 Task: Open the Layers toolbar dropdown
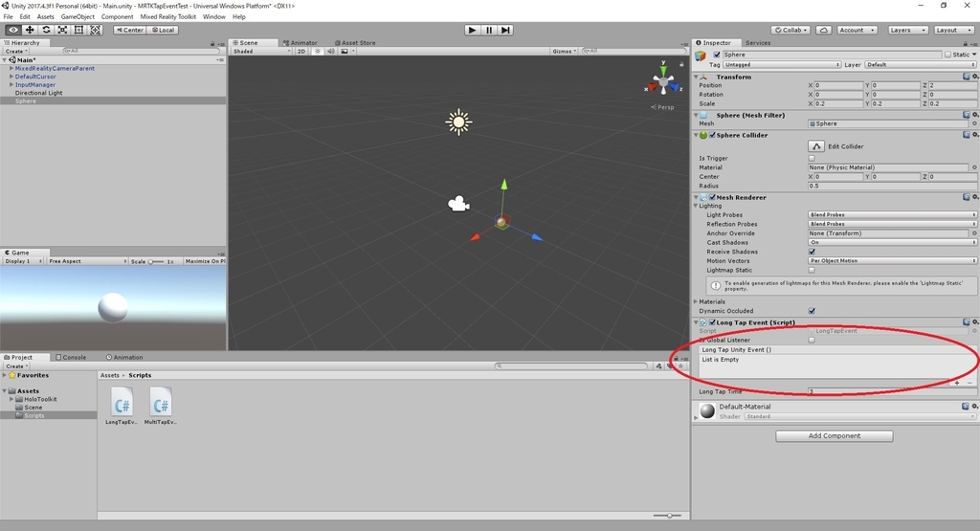[907, 30]
